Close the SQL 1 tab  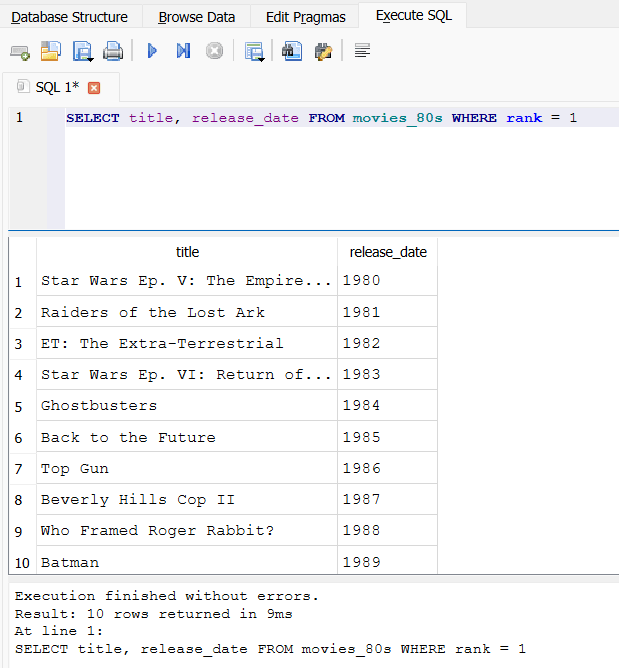(x=94, y=88)
